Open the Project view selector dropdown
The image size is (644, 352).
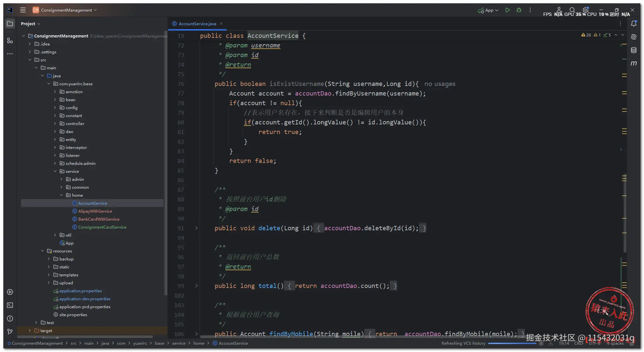30,24
